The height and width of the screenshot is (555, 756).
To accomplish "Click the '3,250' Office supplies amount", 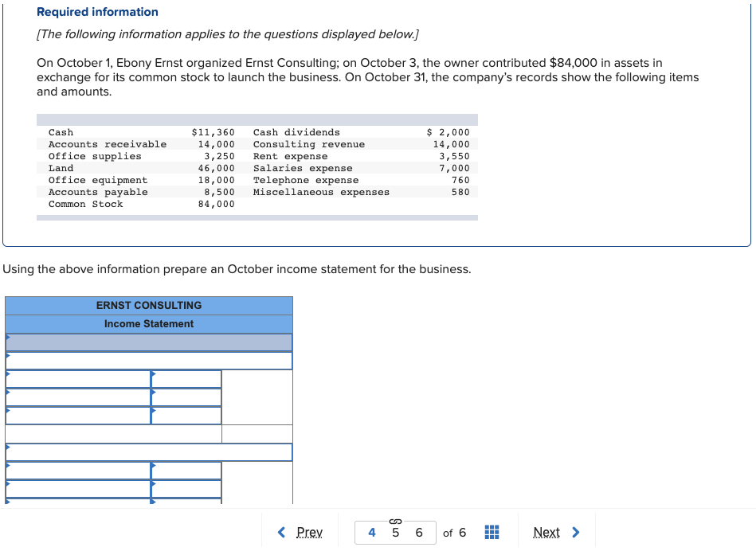I will [x=219, y=156].
